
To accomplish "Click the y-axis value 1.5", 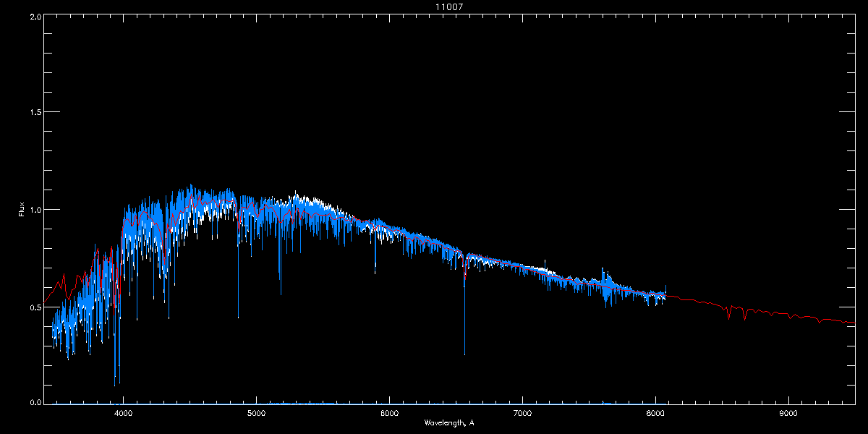I will tap(35, 112).
